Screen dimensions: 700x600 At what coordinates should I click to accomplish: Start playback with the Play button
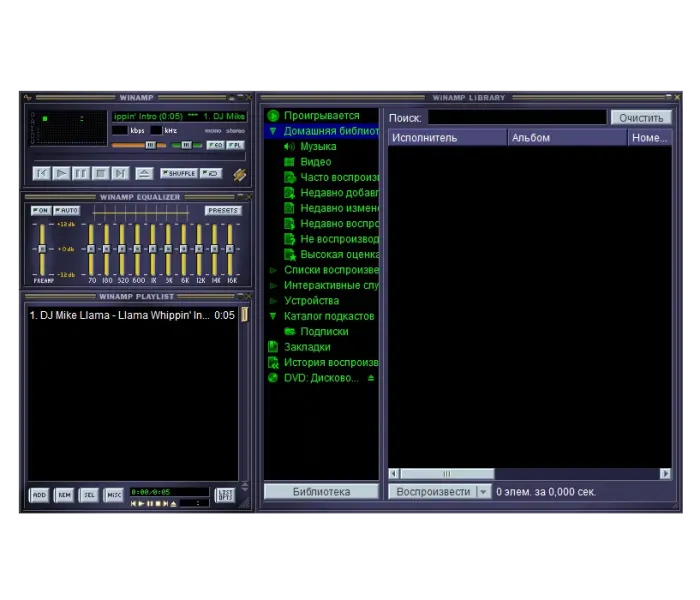click(61, 173)
